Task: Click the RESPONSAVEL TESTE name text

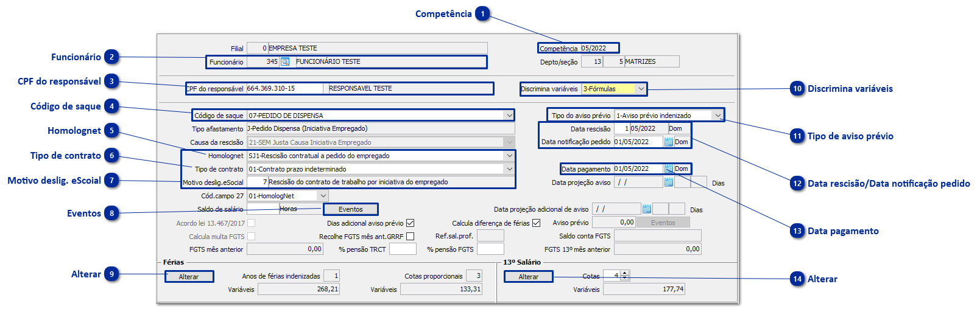Action: pos(361,88)
